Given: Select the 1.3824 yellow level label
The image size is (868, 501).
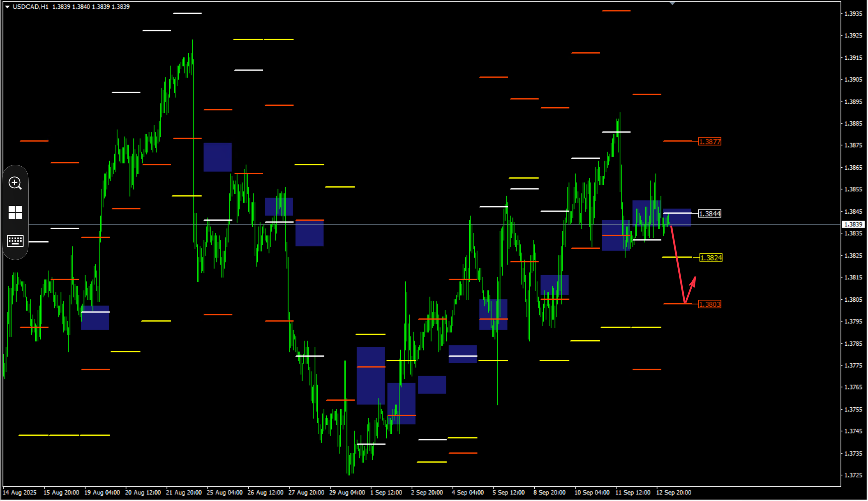Looking at the screenshot, I should pos(711,258).
